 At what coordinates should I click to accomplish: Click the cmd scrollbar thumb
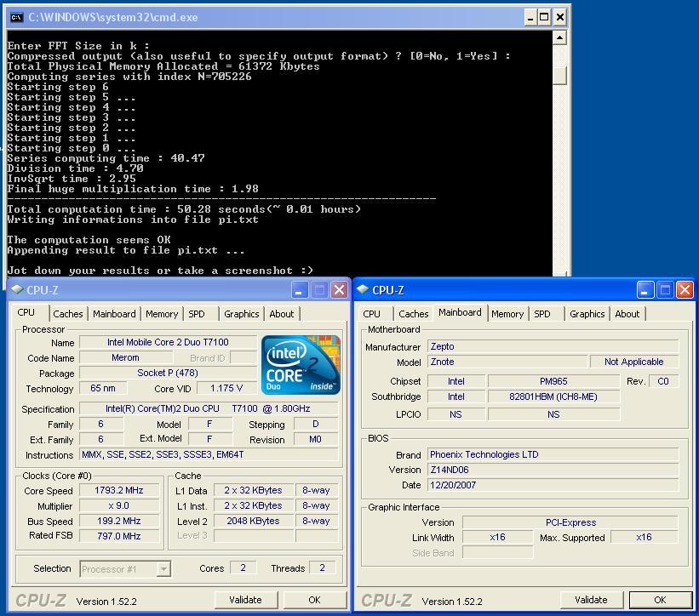[559, 75]
